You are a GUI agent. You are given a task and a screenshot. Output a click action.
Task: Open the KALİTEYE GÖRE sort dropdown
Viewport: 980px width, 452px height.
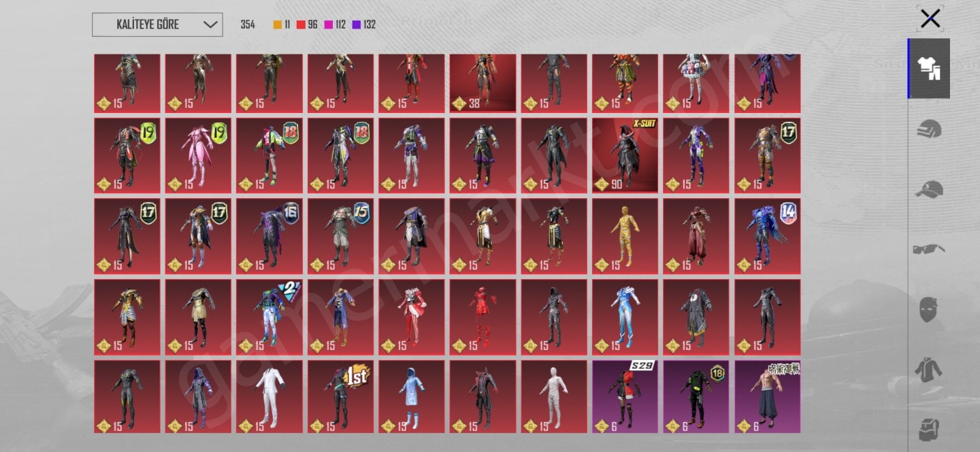(x=157, y=25)
